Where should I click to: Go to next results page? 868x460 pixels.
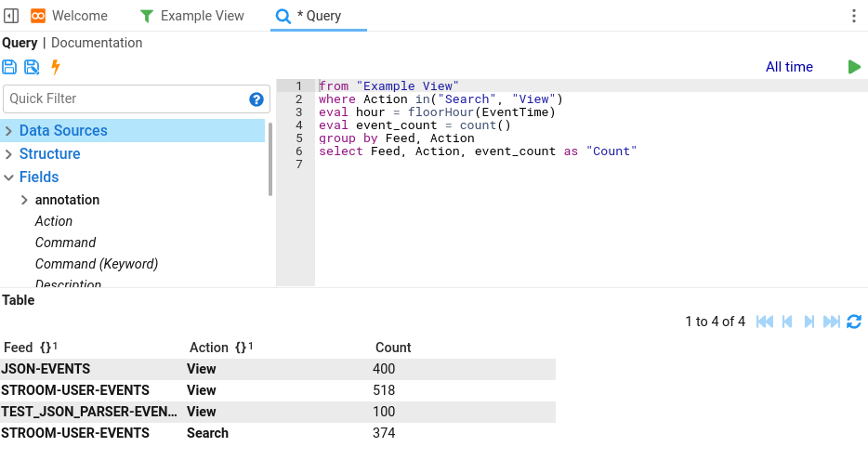(809, 322)
